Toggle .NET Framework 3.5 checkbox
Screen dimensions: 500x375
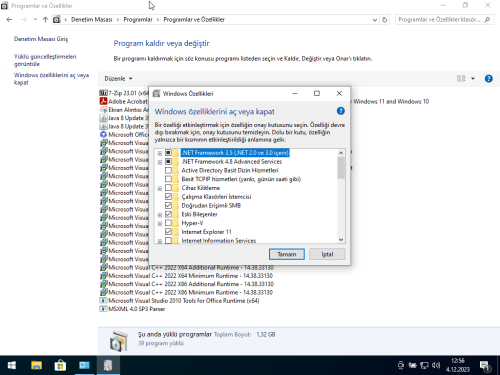point(168,153)
